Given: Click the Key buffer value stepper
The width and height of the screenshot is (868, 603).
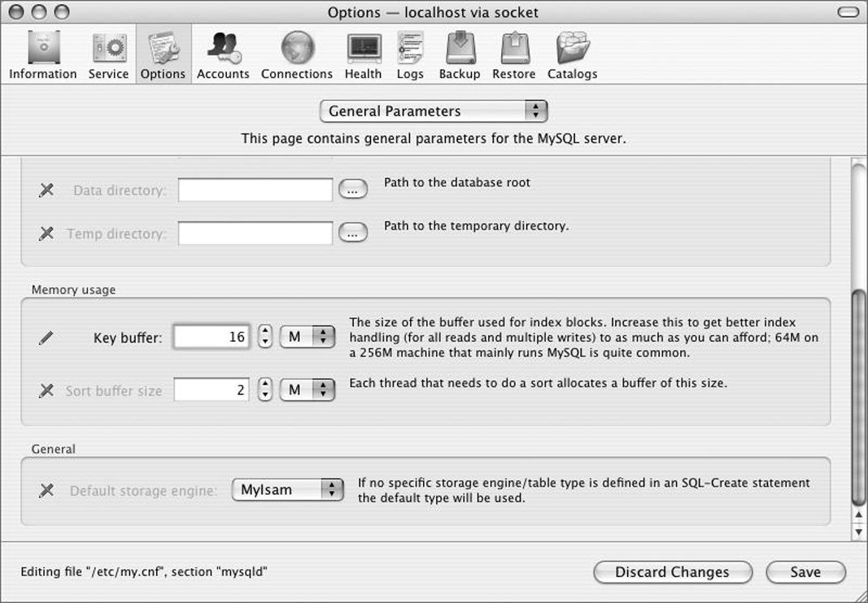Looking at the screenshot, I should [265, 336].
